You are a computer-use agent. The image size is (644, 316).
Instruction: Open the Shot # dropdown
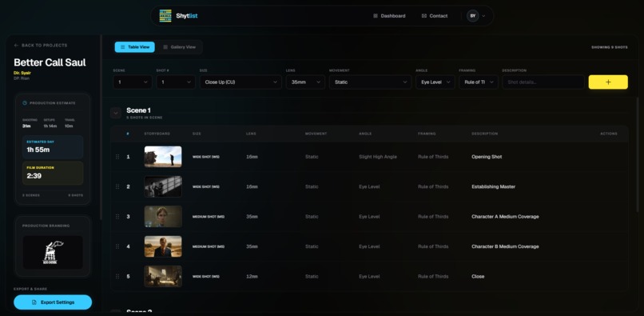[x=176, y=82]
